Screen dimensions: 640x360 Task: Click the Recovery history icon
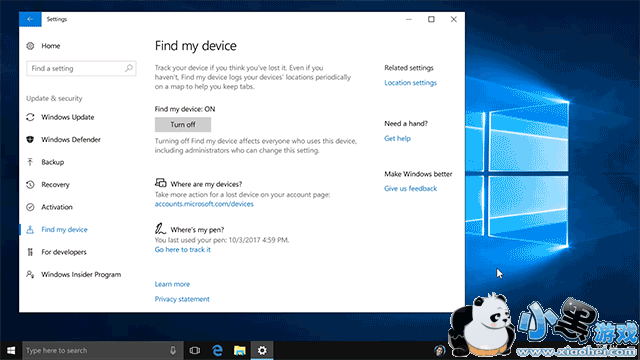(x=30, y=184)
